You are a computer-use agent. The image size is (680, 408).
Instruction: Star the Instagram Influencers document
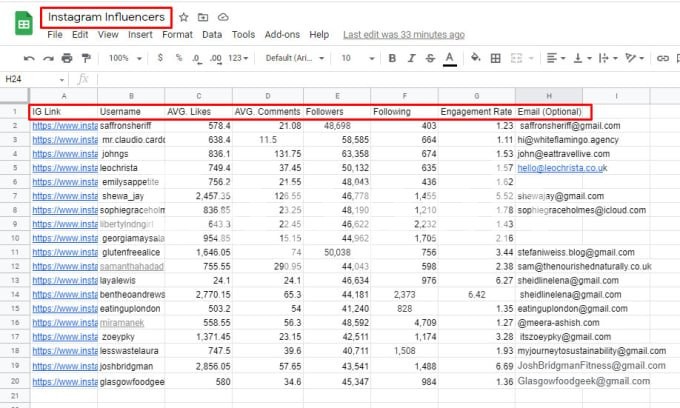coord(184,18)
